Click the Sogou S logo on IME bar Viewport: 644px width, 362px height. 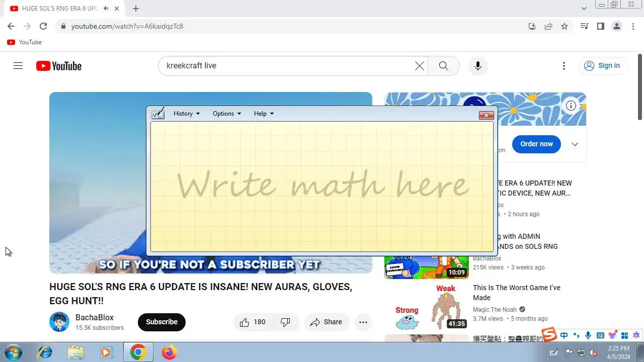(x=549, y=334)
